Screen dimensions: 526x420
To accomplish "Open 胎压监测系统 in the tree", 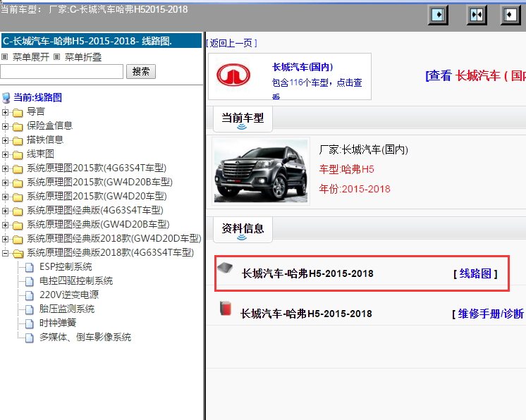I will coord(67,309).
